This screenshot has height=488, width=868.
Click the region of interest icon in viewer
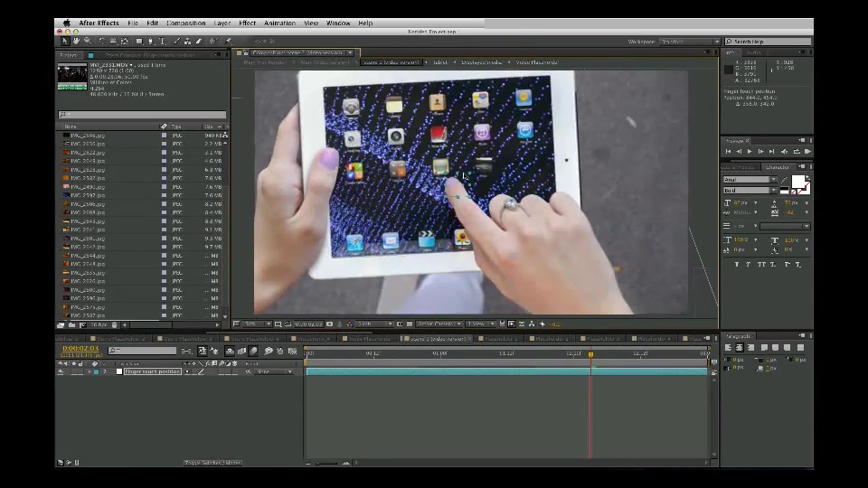[400, 324]
